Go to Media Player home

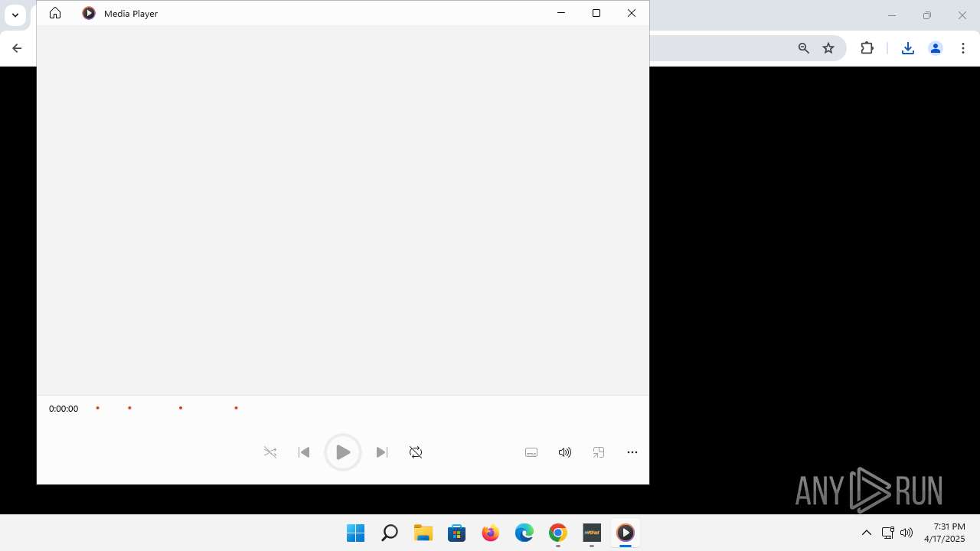point(55,13)
